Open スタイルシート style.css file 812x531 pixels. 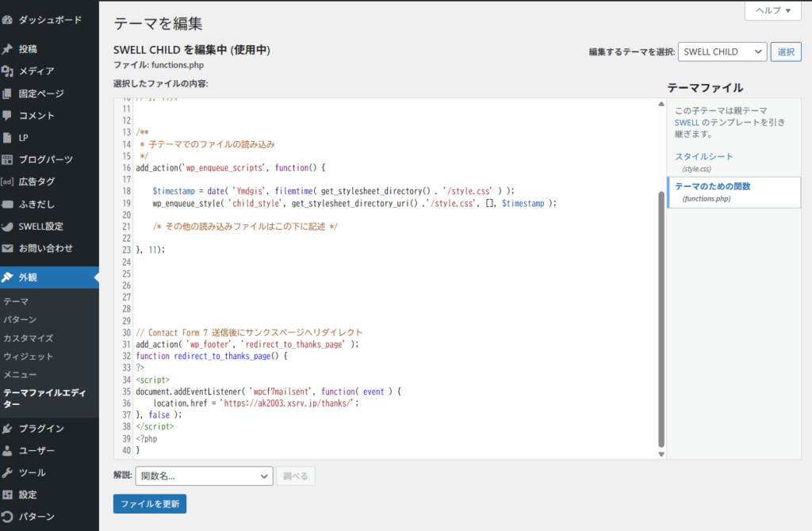pos(703,157)
